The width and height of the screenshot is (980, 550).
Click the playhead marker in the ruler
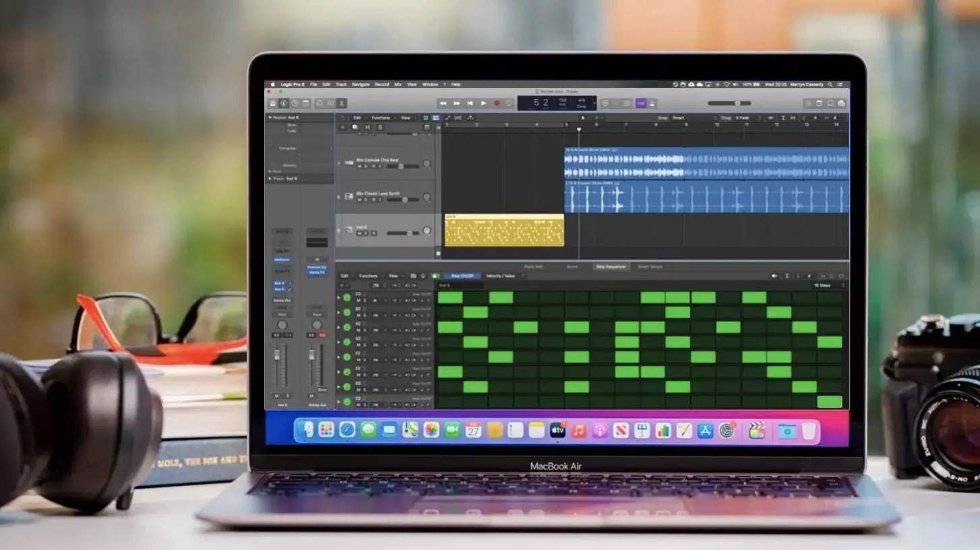coord(579,128)
